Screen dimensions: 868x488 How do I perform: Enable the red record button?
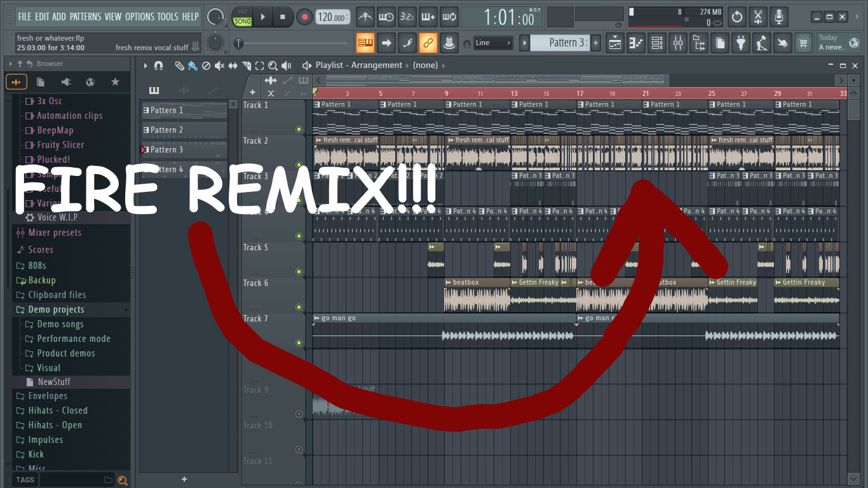(304, 17)
